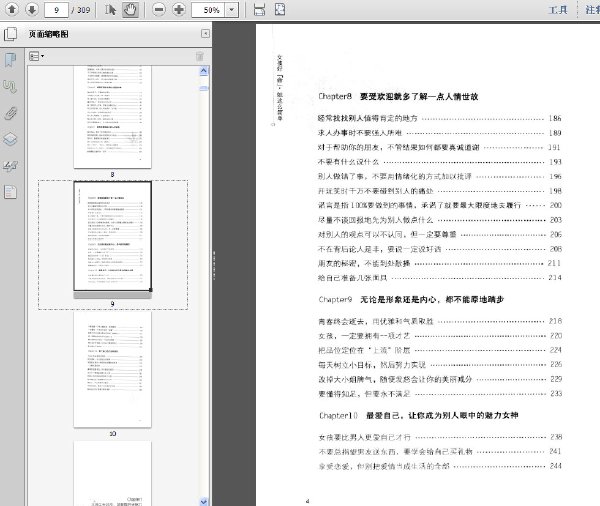Close the 页面缩略图 panel
This screenshot has height=506, width=600.
pyautogui.click(x=205, y=34)
